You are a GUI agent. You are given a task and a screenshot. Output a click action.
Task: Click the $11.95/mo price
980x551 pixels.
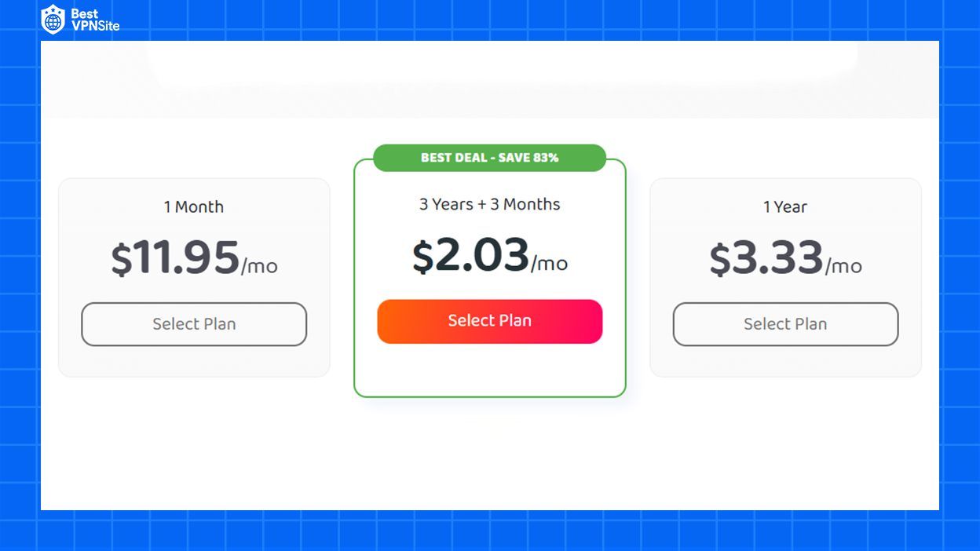(x=194, y=258)
